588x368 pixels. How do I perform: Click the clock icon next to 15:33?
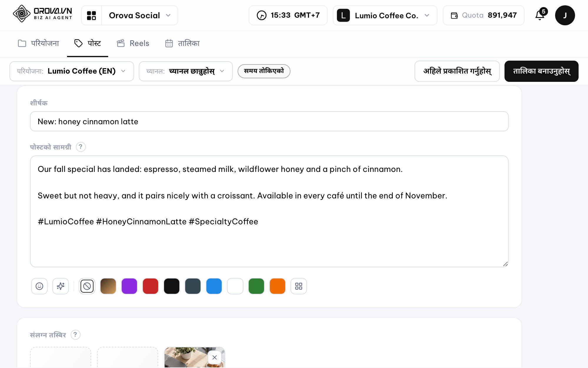coord(261,15)
